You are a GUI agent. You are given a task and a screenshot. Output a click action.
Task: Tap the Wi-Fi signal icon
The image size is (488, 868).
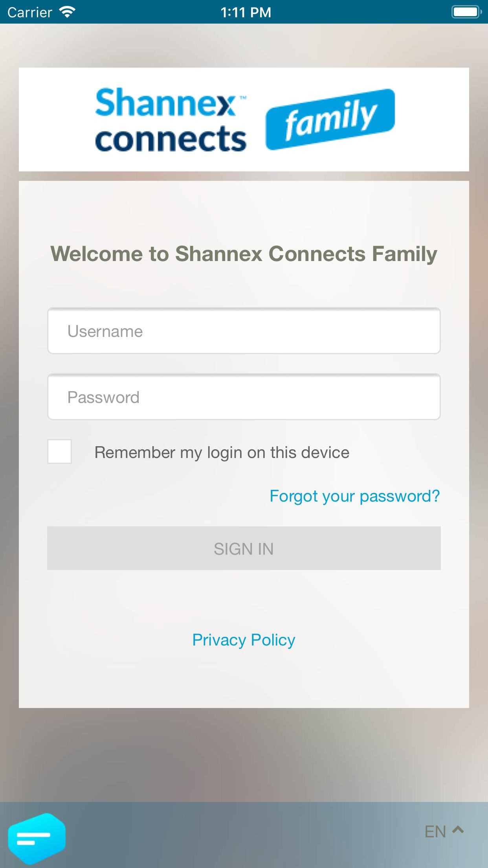pos(67,12)
